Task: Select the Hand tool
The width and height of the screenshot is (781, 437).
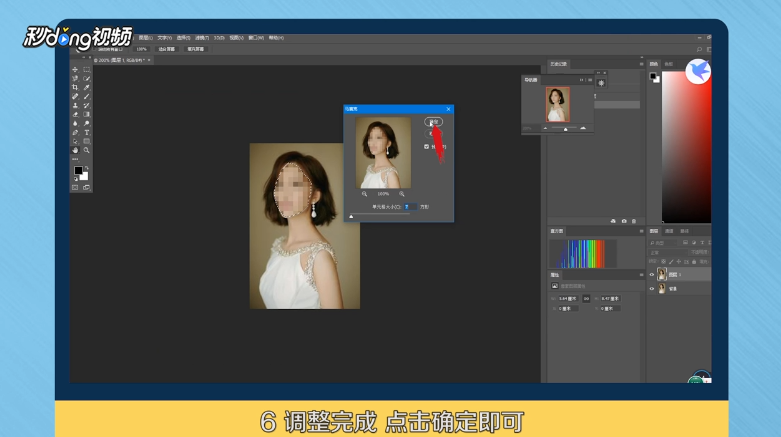Action: [75, 150]
